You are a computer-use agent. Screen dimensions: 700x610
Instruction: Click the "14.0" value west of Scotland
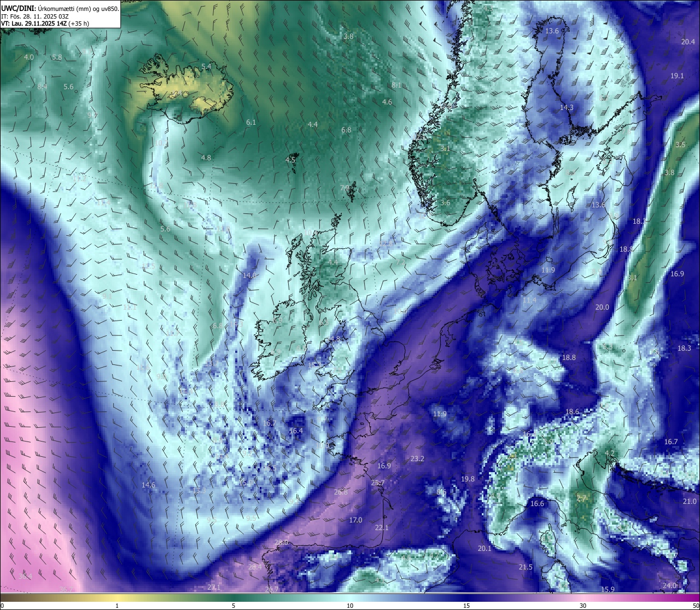pyautogui.click(x=249, y=275)
